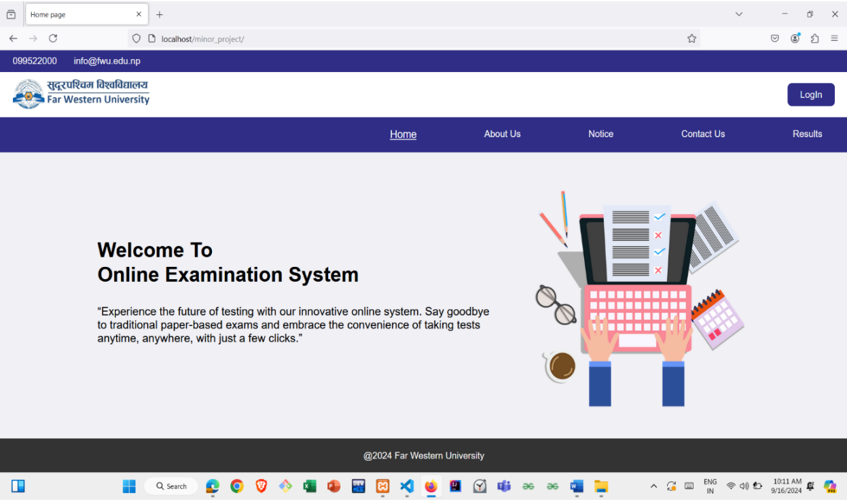Close the Home page tab
The image size is (847, 504).
[x=139, y=14]
